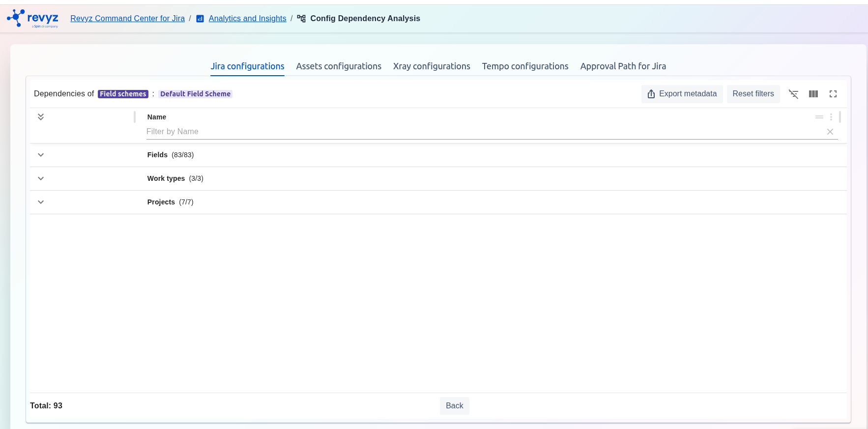Screen dimensions: 868x429
Task: Click the Fields (83/83) label
Action: (x=171, y=155)
